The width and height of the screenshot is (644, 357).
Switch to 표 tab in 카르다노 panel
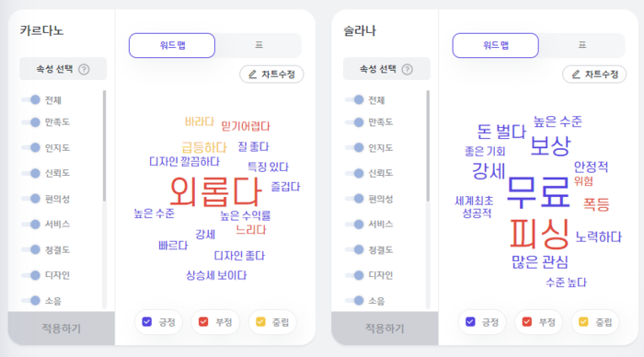[x=259, y=45]
